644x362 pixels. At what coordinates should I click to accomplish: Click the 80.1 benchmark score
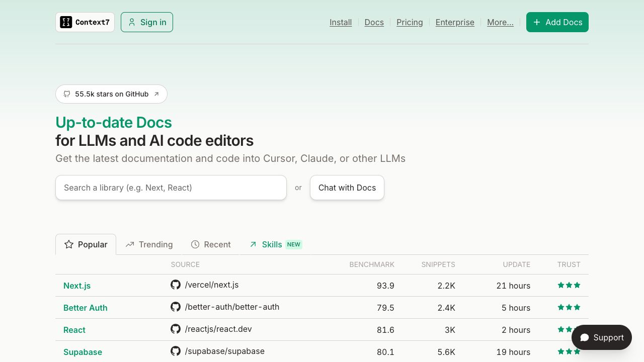click(385, 352)
